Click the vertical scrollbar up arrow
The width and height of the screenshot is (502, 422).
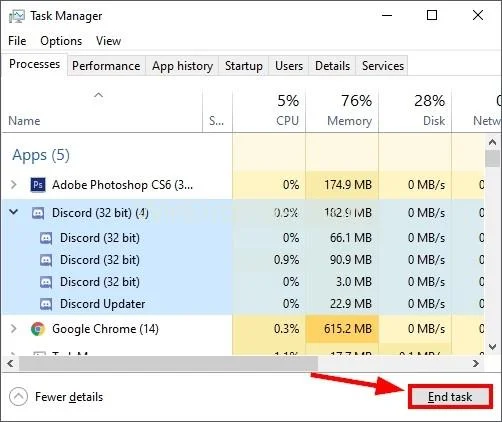tap(492, 142)
